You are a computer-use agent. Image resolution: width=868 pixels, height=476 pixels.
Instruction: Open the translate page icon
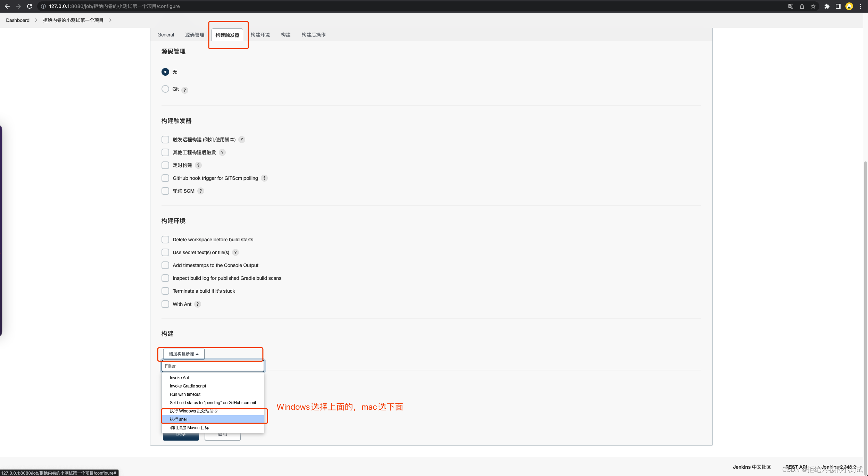[791, 6]
